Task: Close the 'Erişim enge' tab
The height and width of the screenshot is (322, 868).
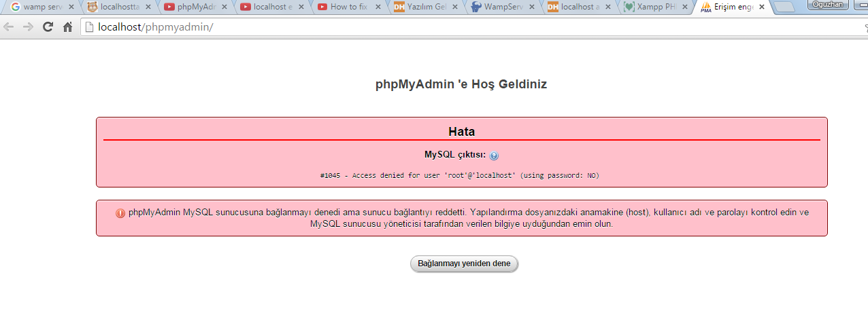Action: coord(761,7)
